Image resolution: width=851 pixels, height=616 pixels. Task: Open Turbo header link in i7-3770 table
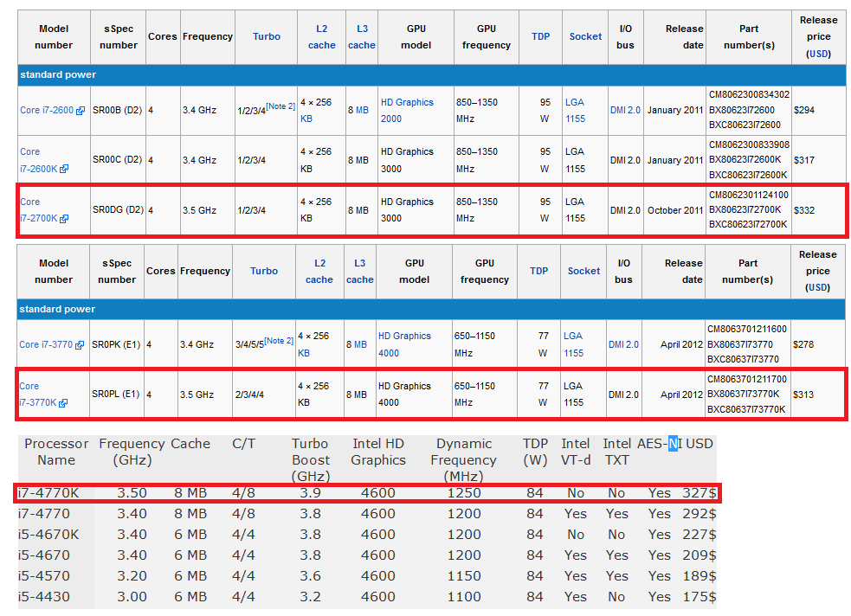264,271
